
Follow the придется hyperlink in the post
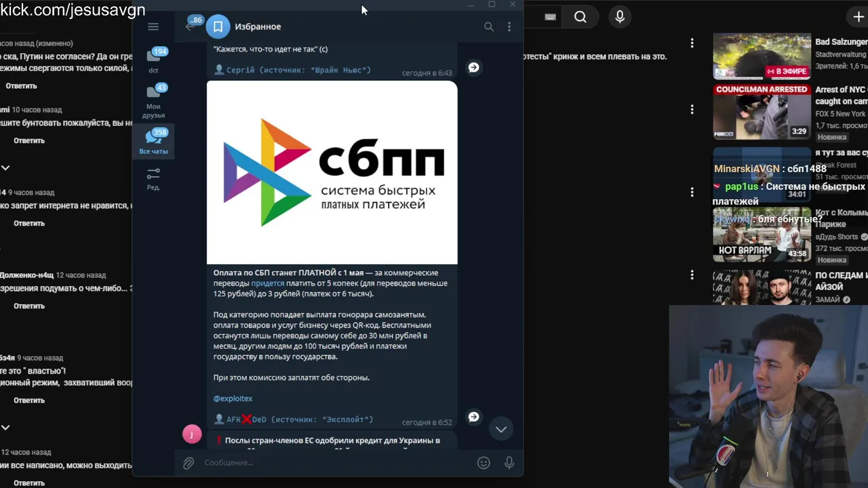pyautogui.click(x=267, y=283)
